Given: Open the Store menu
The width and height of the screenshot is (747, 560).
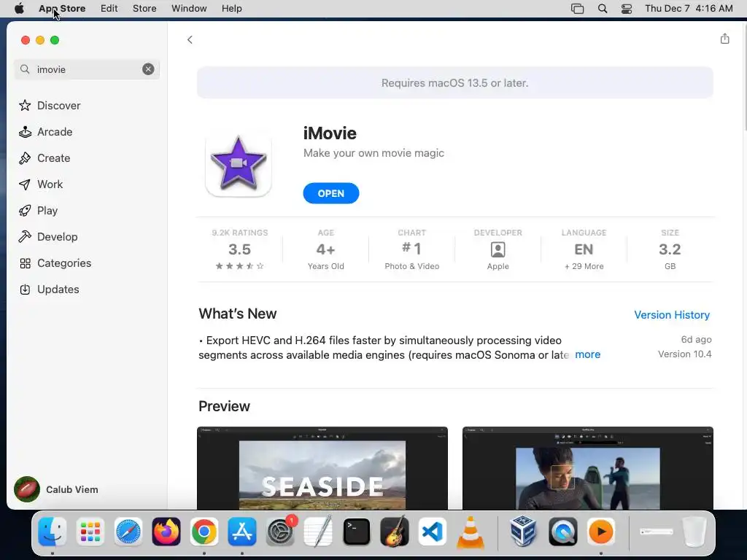Looking at the screenshot, I should coord(144,9).
